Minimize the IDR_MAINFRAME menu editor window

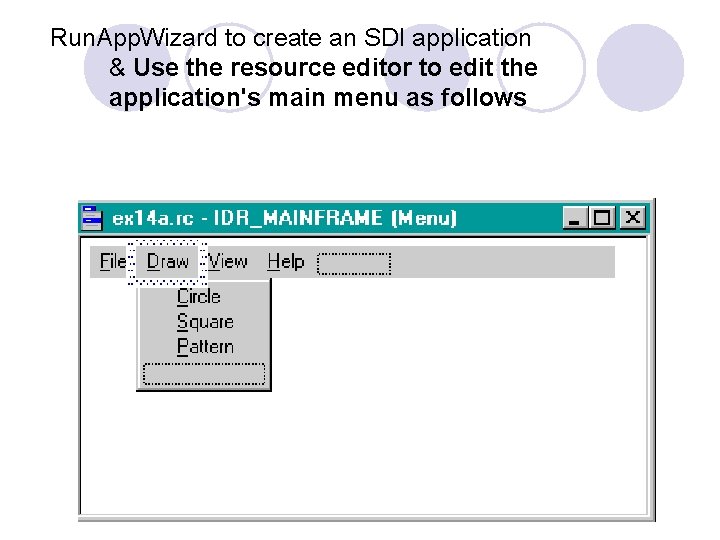[575, 217]
